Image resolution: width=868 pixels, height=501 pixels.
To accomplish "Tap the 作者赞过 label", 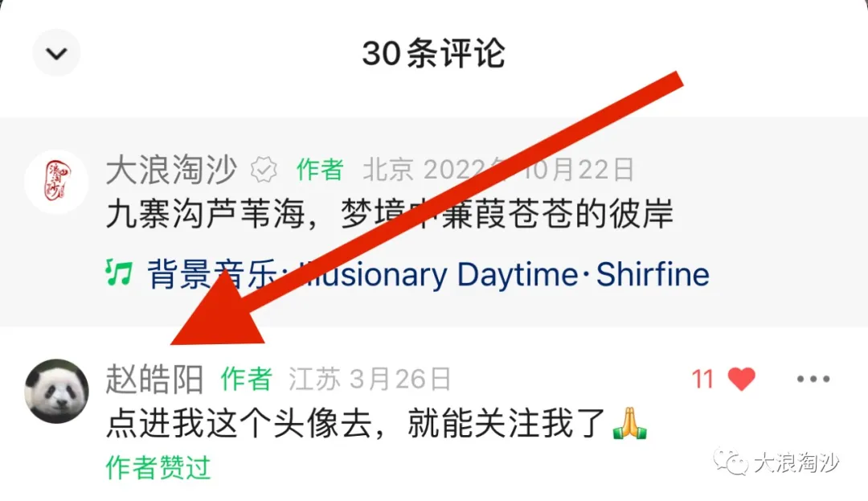I will (158, 467).
